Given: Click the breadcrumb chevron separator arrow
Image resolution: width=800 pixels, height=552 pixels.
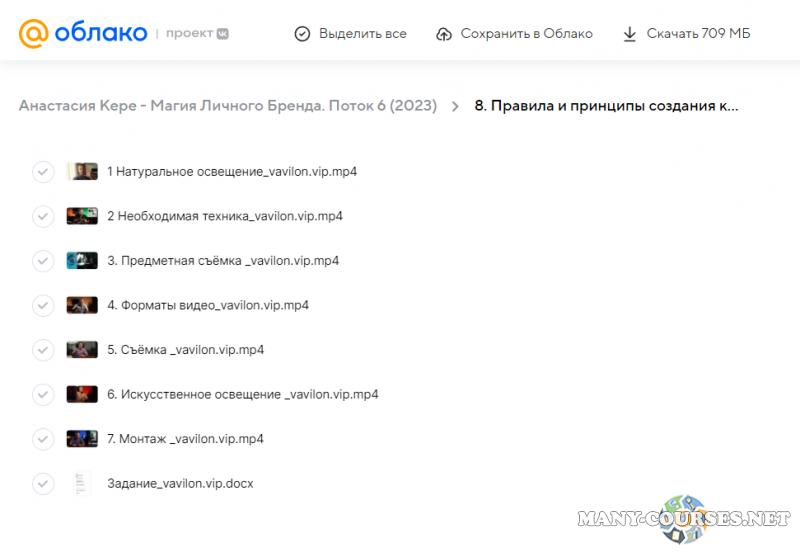Looking at the screenshot, I should pos(456,106).
